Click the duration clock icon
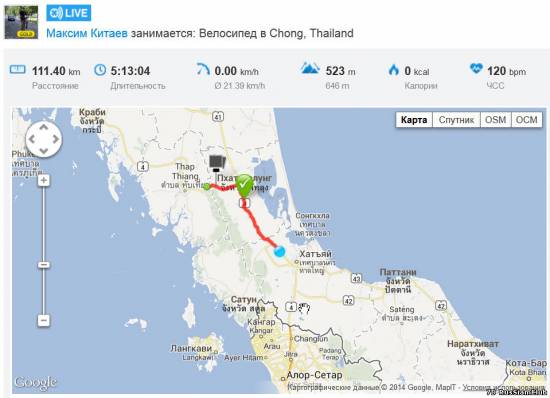This screenshot has height=398, width=550. (100, 70)
